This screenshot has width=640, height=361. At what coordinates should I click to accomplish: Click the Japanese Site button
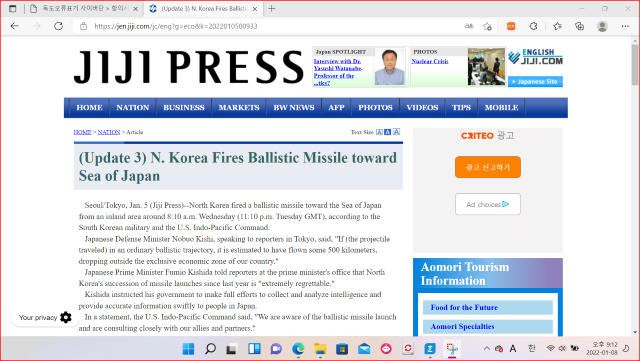pyautogui.click(x=535, y=82)
